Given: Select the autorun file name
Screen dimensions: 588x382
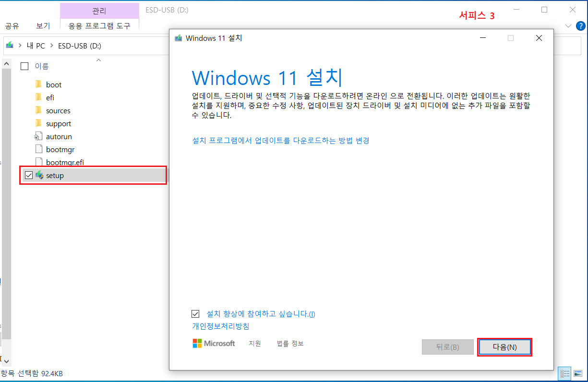Looking at the screenshot, I should tap(59, 136).
